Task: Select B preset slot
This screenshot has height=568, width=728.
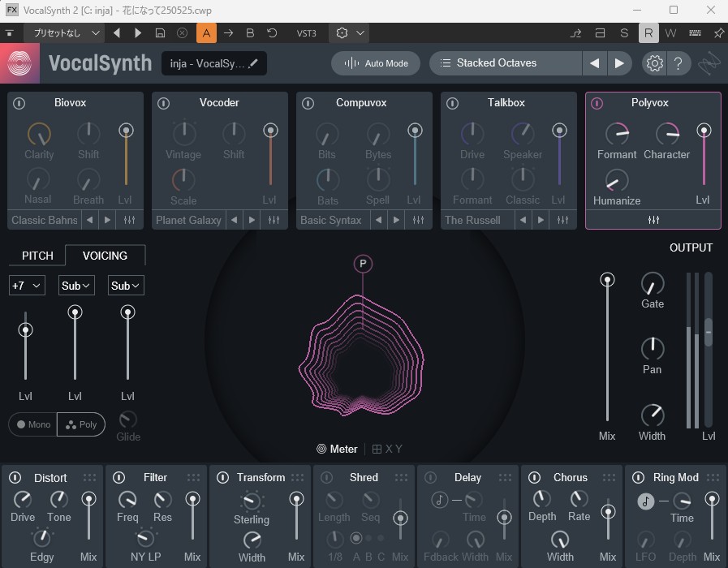Action: [x=250, y=33]
